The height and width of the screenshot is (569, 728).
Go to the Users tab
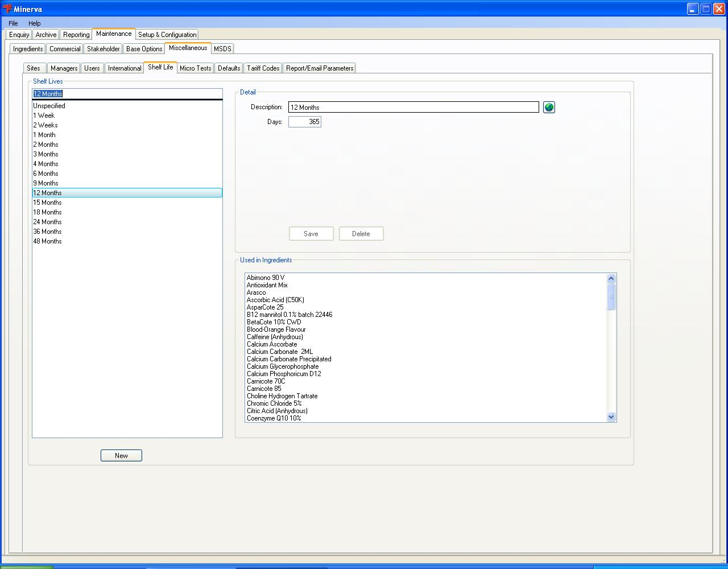92,68
